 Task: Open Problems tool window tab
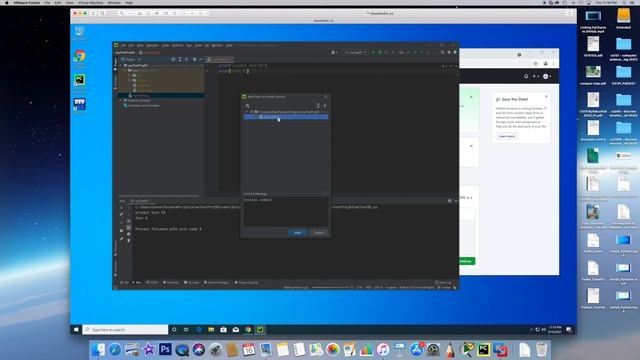click(171, 282)
